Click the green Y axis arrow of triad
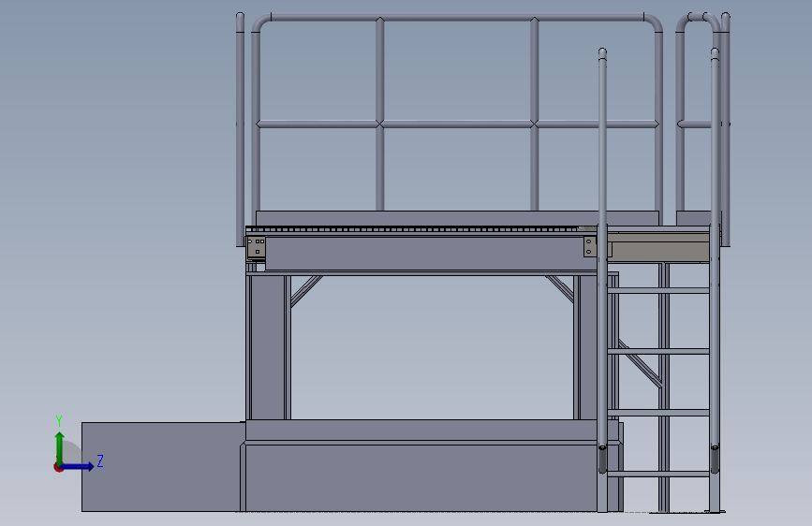This screenshot has height=526, width=812. [x=60, y=446]
